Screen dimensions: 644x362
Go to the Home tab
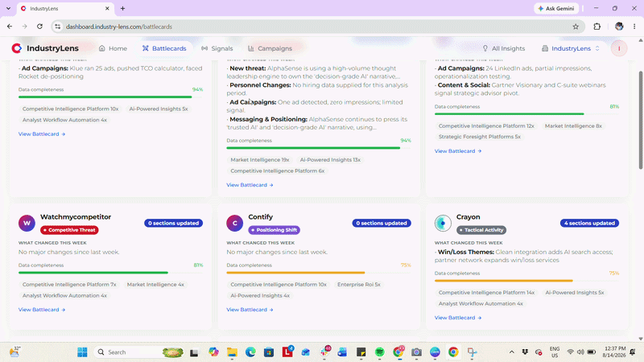(x=113, y=48)
